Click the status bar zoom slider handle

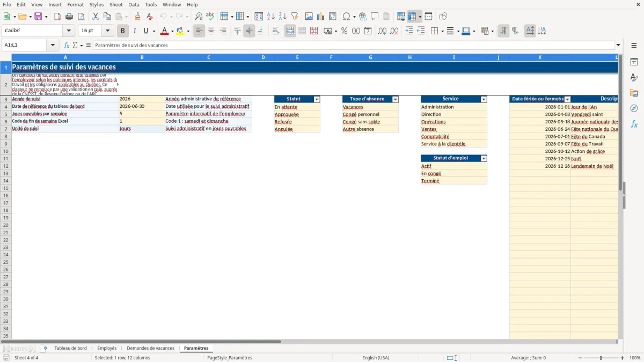[x=601, y=358]
